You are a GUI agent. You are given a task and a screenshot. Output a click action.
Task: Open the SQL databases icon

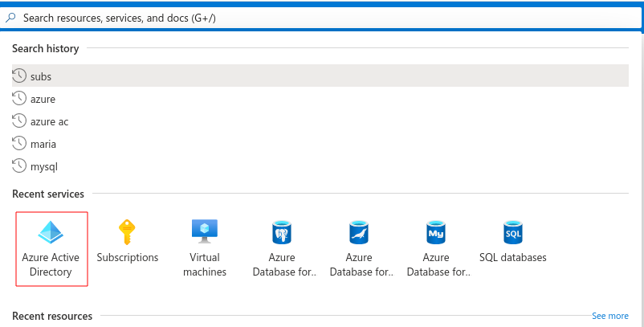[x=512, y=232]
